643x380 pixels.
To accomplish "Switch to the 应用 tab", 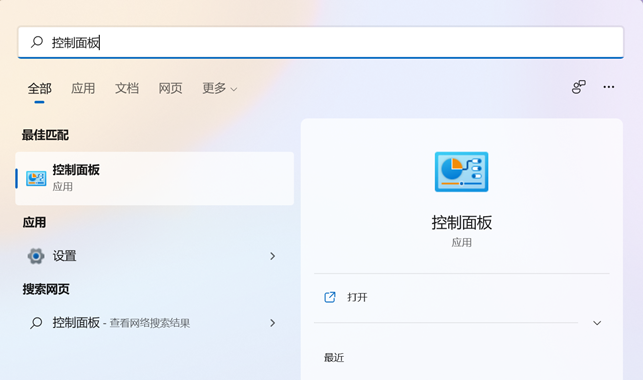I will coord(83,88).
